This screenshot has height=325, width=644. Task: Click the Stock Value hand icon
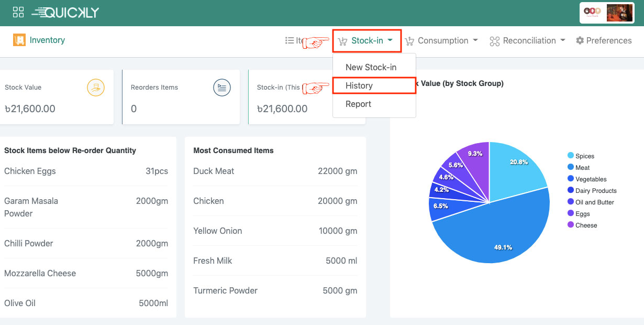(x=96, y=88)
